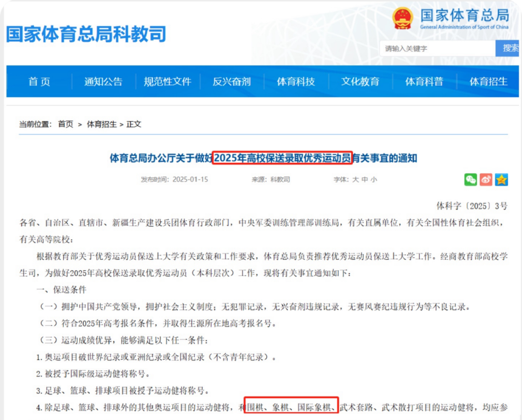Open the 反兴奋剂 navigation tab

(x=232, y=82)
